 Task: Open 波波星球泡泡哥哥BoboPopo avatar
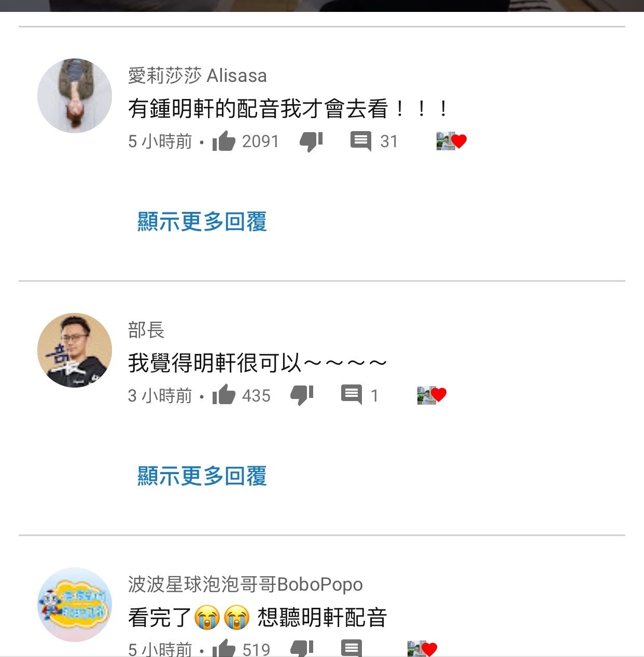click(75, 605)
